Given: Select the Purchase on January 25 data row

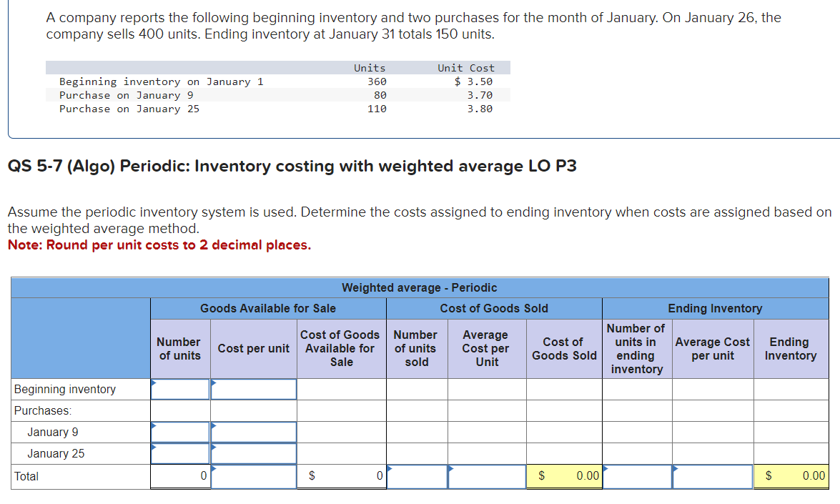Looking at the screenshot, I should click(129, 109).
